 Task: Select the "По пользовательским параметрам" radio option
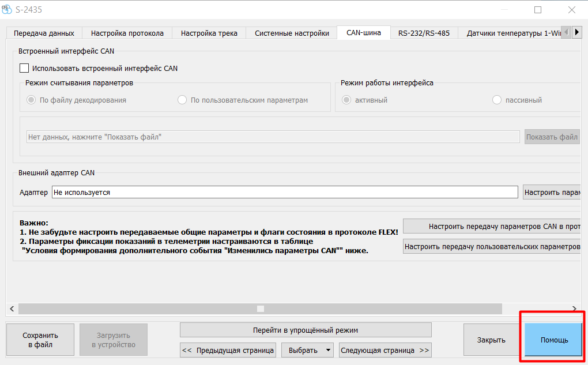tap(182, 100)
